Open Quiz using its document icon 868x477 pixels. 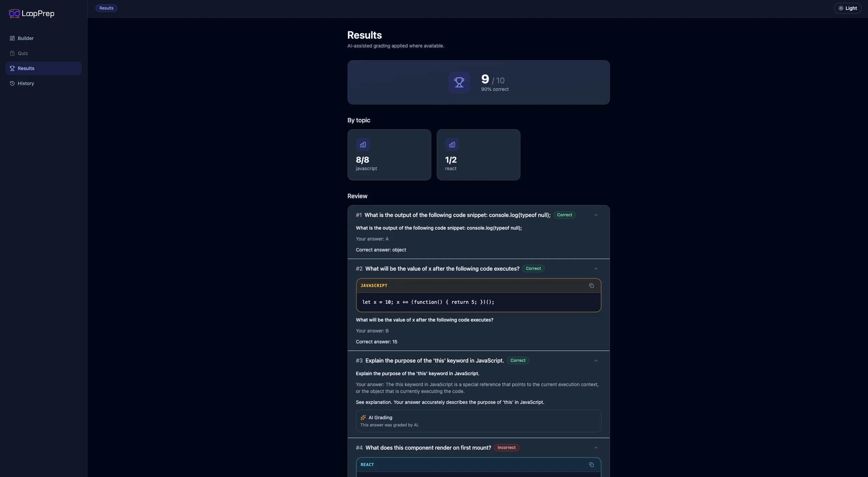click(12, 53)
